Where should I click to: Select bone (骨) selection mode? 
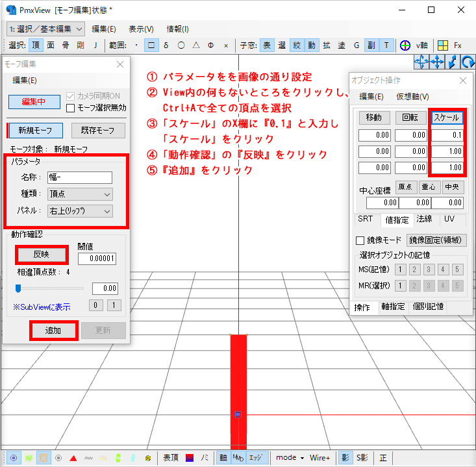click(66, 45)
